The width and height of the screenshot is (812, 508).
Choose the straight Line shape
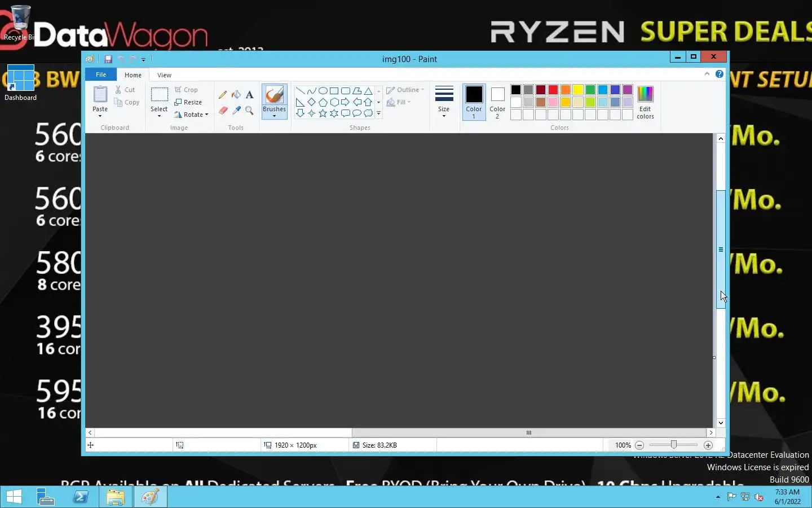(x=300, y=90)
